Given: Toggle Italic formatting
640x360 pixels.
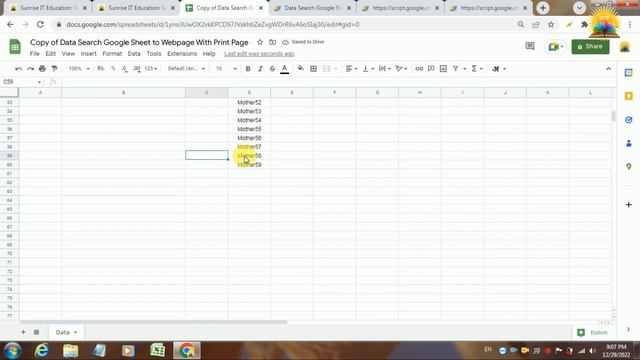Looking at the screenshot, I should [260, 69].
